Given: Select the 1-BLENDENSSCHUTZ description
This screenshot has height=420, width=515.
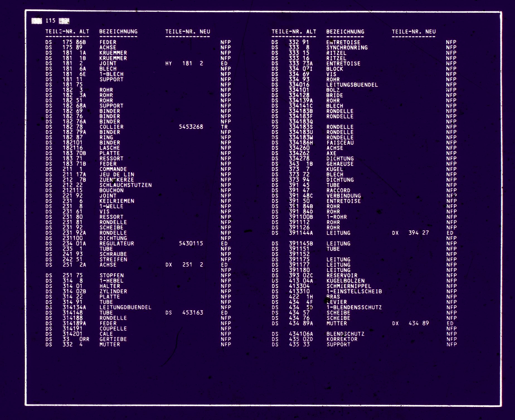Looking at the screenshot, I should pos(354,307).
